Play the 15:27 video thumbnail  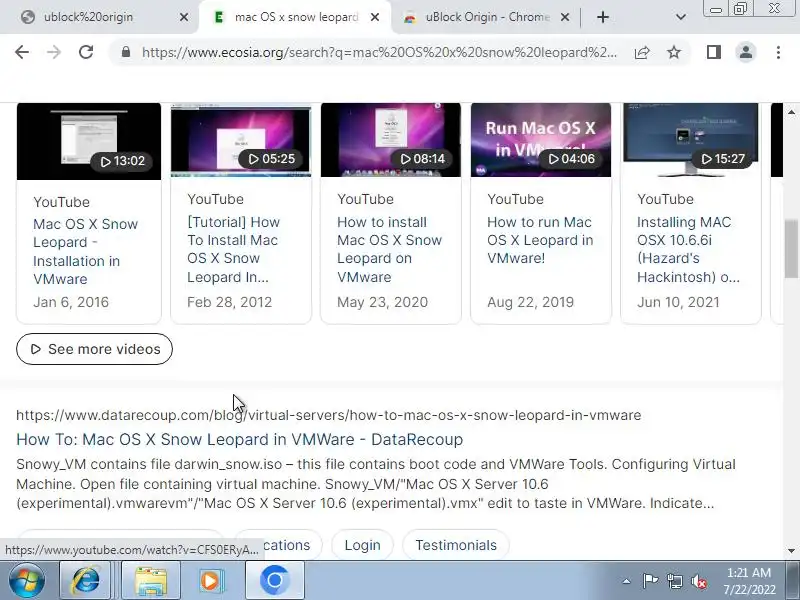(691, 140)
